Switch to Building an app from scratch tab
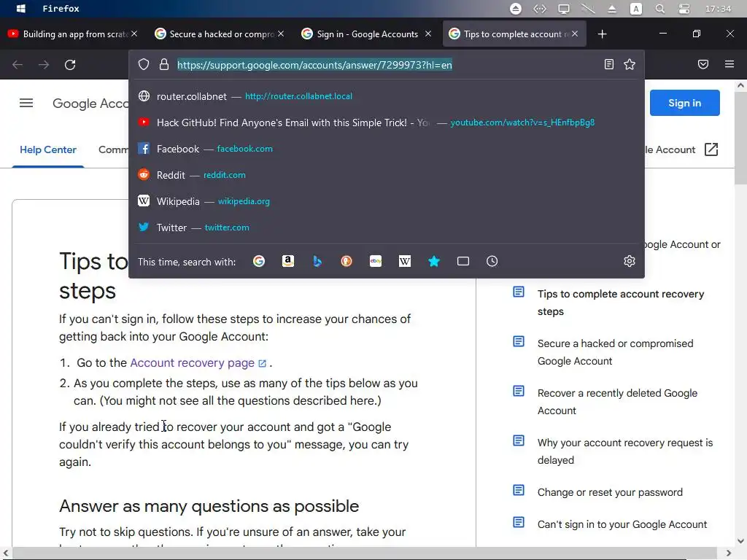 [x=71, y=34]
